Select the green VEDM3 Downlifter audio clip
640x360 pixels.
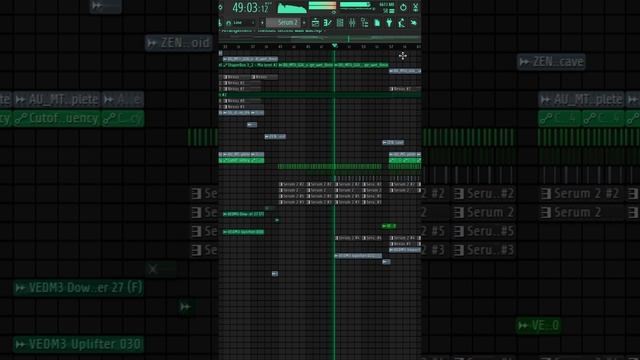[x=243, y=214]
